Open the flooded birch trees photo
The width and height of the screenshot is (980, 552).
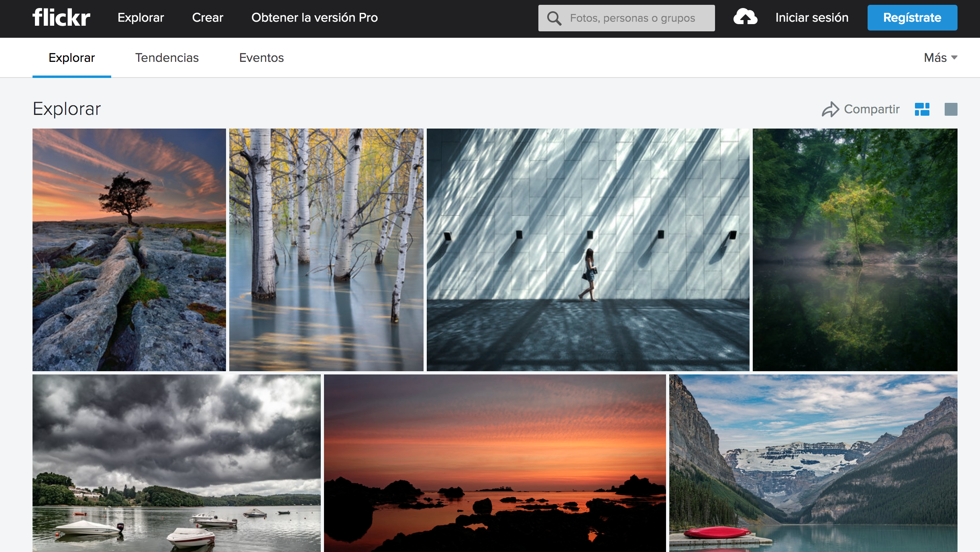click(326, 249)
